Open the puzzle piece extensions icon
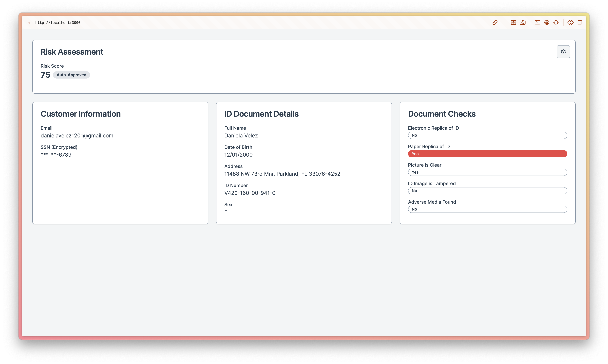The image size is (608, 364). click(570, 23)
